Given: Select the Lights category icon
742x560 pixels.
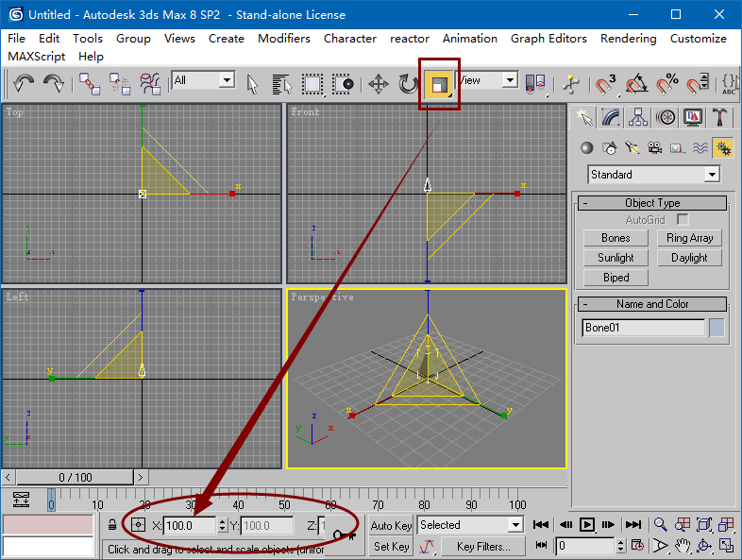Looking at the screenshot, I should click(x=632, y=148).
